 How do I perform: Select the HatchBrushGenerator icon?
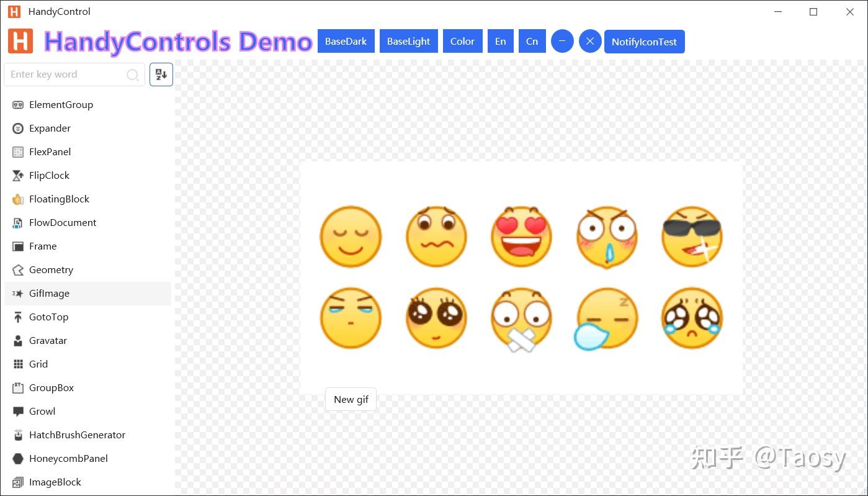18,435
